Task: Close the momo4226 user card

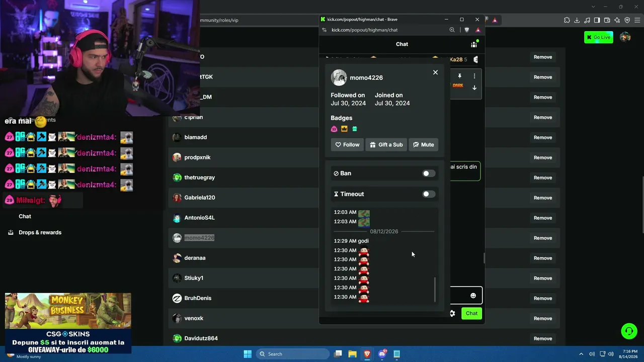Action: (435, 72)
